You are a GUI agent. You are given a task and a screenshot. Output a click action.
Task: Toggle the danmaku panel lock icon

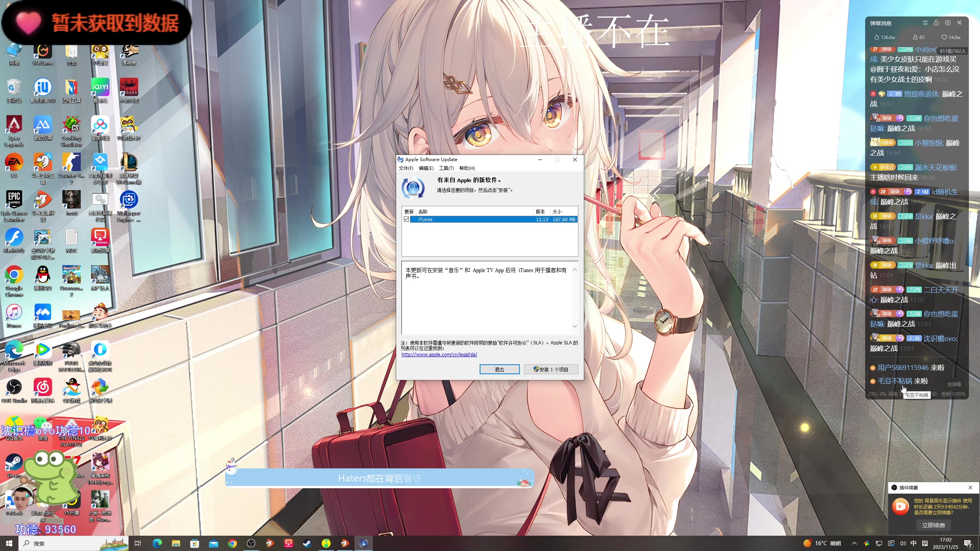coord(936,23)
